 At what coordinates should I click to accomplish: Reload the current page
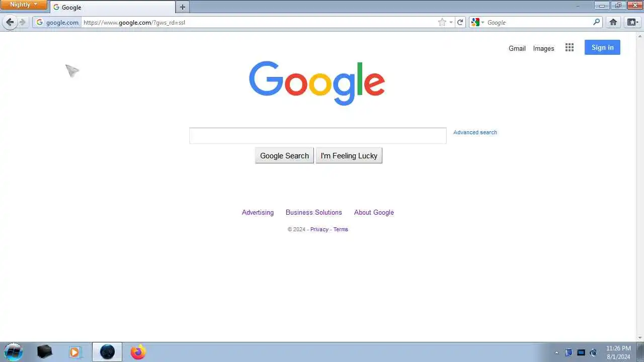[x=460, y=22]
